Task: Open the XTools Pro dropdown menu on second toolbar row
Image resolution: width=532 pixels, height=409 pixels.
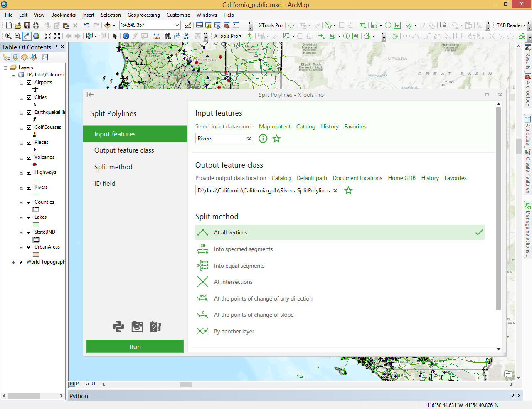Action: tap(228, 36)
